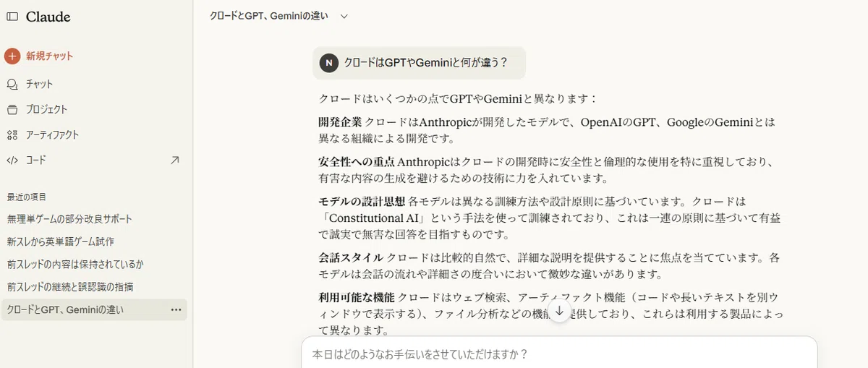
Task: Click 新規チャット new chat label
Action: pos(50,56)
